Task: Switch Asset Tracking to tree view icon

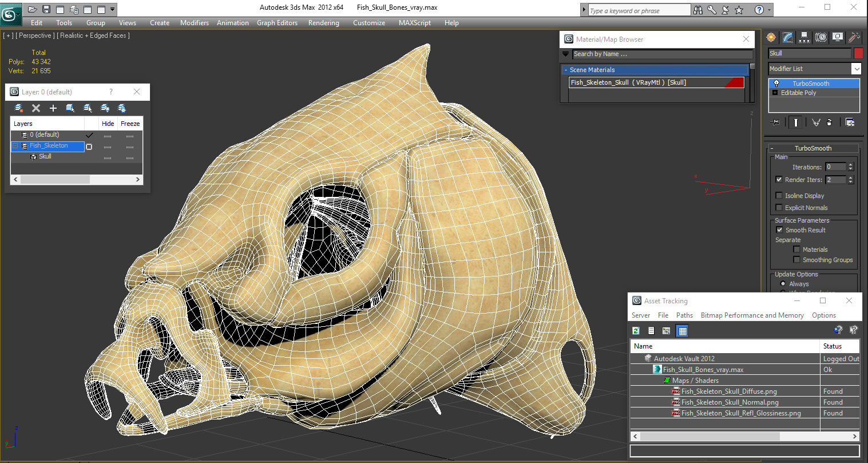Action: tap(666, 330)
